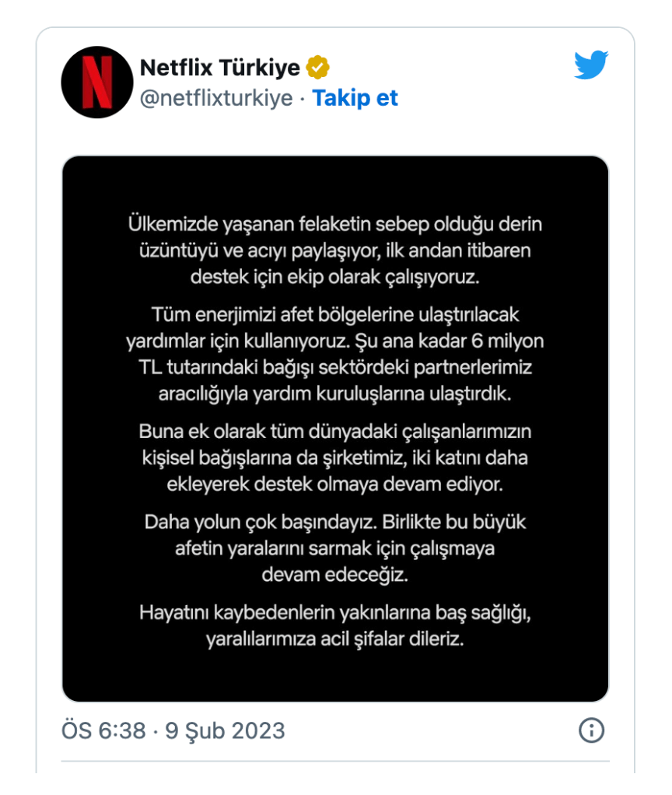Viewport: 672px width, 795px height.
Task: Open the tweet info circle icon
Action: (x=591, y=730)
